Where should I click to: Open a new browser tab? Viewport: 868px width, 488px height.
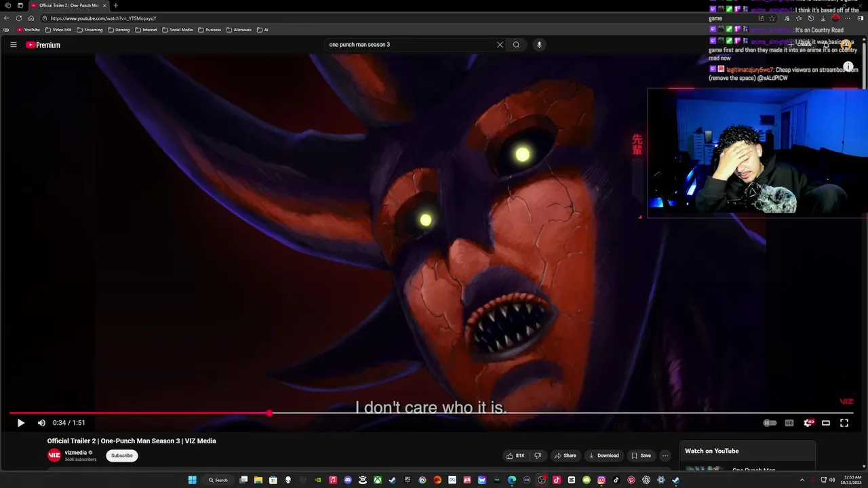point(115,5)
